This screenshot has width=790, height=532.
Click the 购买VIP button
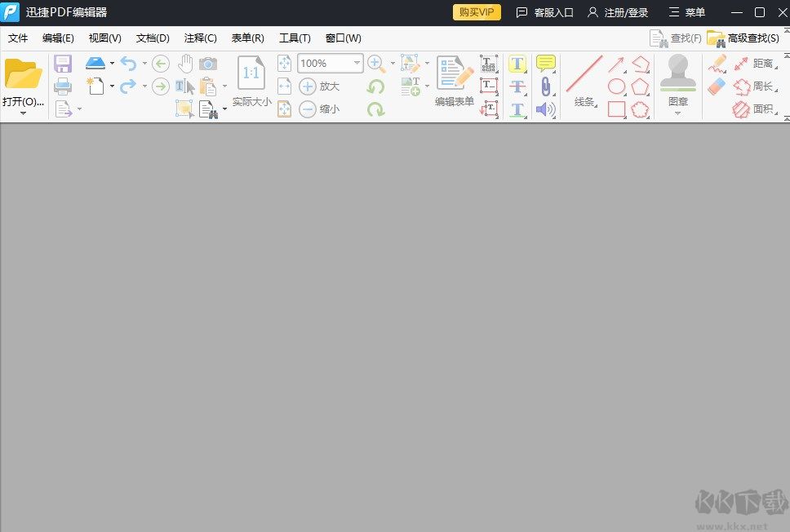pyautogui.click(x=476, y=12)
